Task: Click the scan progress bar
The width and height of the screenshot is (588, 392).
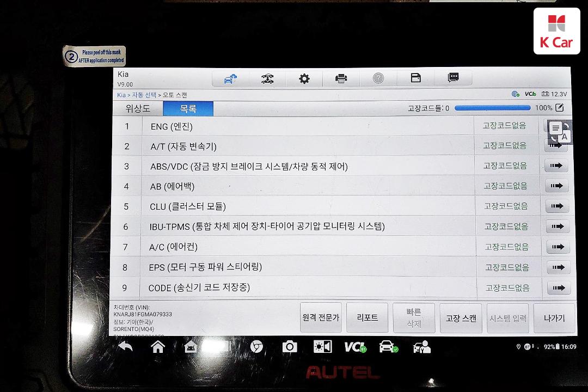Action: coord(492,108)
